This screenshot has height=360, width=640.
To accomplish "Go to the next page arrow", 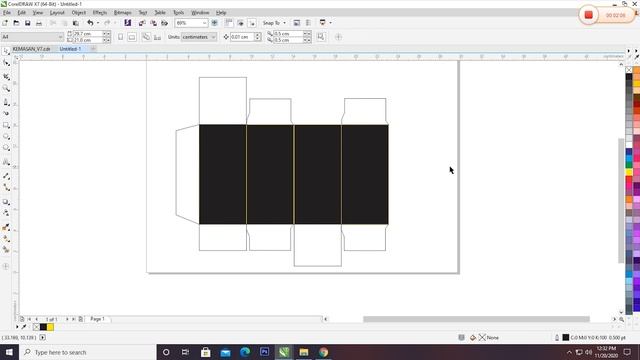I will point(67,319).
